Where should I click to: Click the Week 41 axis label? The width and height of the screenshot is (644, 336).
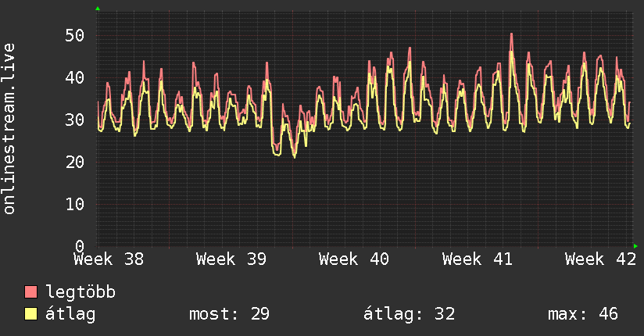coord(478,259)
